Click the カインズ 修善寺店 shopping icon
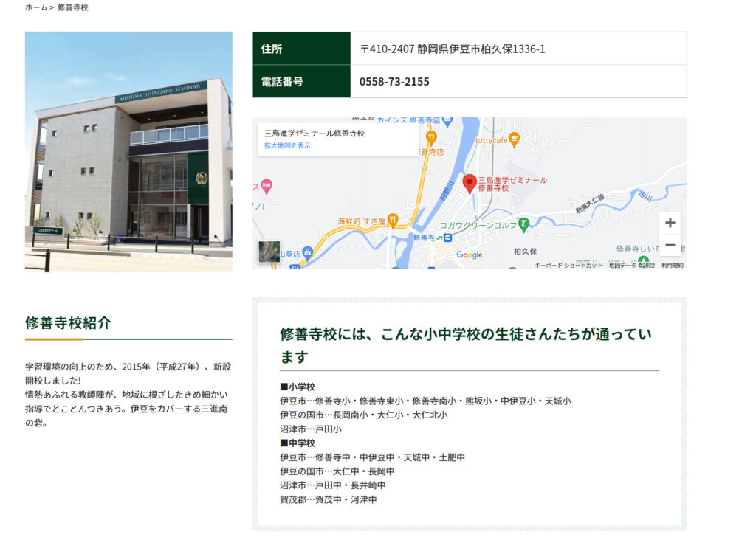The image size is (756, 540). (x=447, y=120)
